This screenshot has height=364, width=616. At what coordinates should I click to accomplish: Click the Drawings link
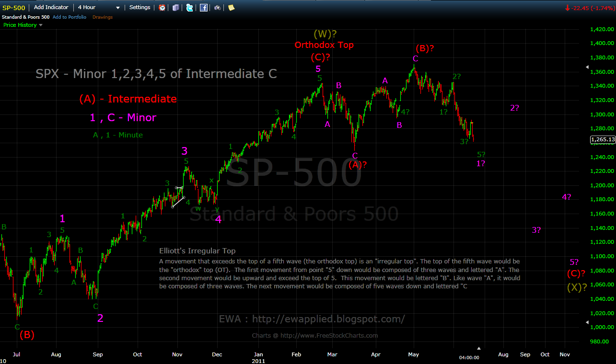[x=103, y=17]
